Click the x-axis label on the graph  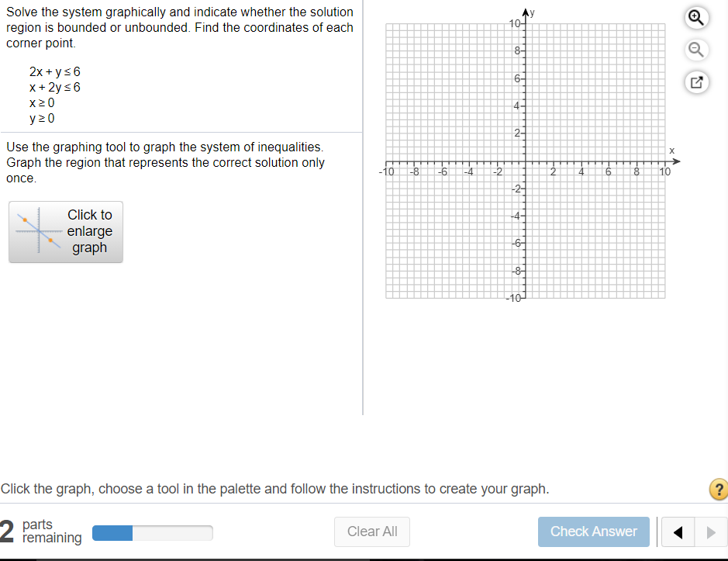[671, 151]
